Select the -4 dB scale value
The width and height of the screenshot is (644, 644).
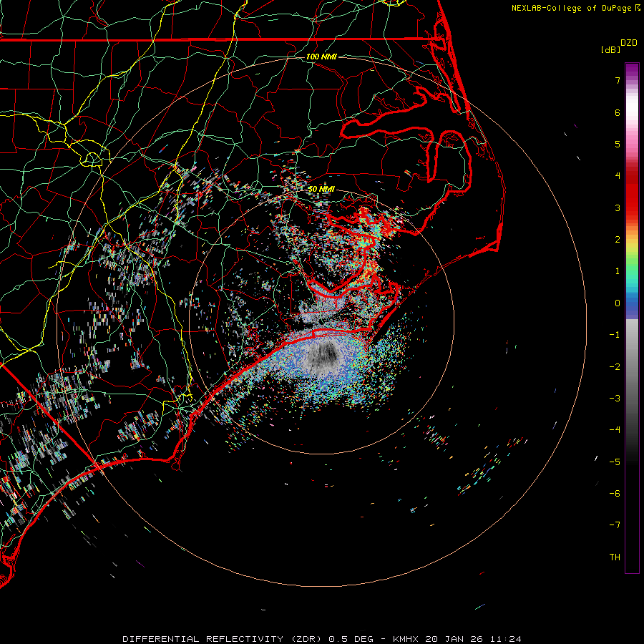click(x=615, y=430)
